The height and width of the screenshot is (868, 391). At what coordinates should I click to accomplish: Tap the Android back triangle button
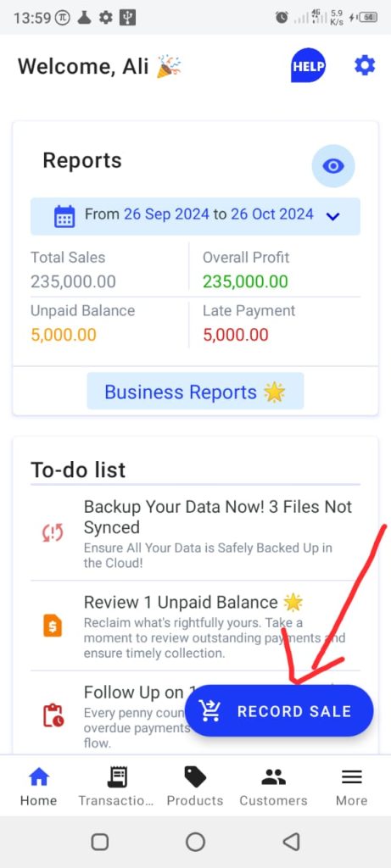(x=291, y=842)
